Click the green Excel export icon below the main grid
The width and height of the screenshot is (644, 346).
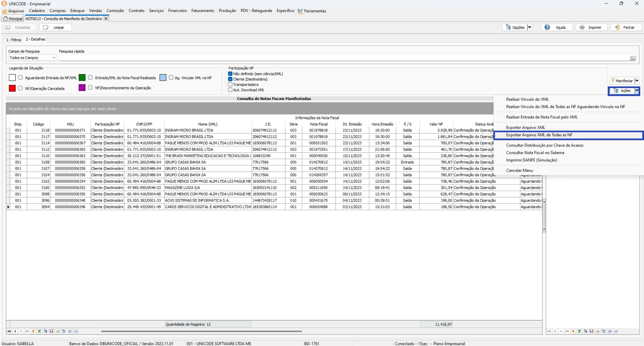[39, 331]
